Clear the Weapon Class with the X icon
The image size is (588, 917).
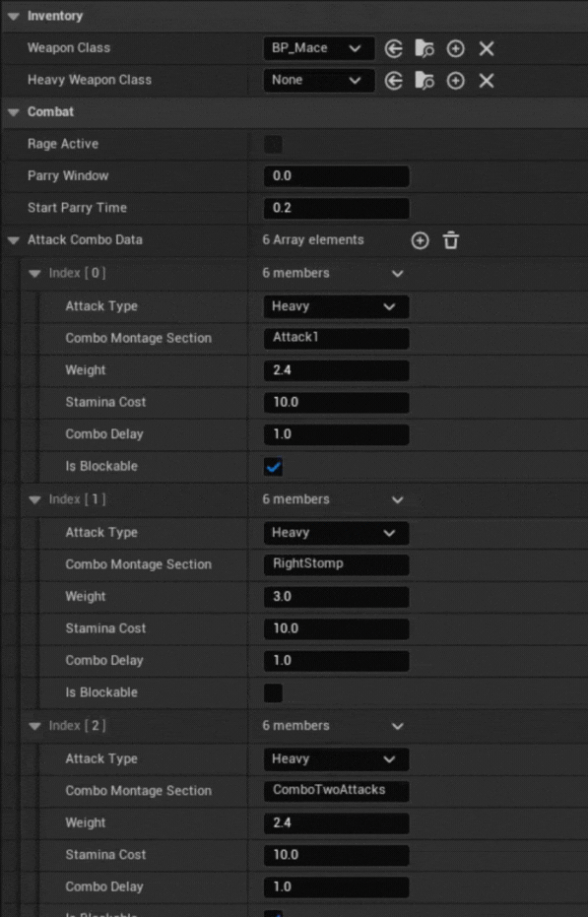(x=486, y=48)
